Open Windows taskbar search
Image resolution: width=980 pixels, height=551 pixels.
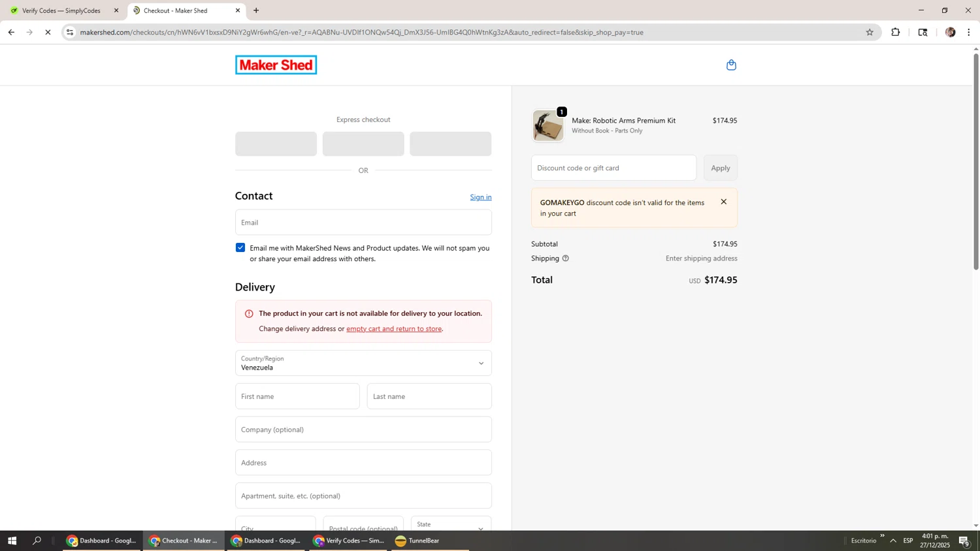pyautogui.click(x=37, y=541)
